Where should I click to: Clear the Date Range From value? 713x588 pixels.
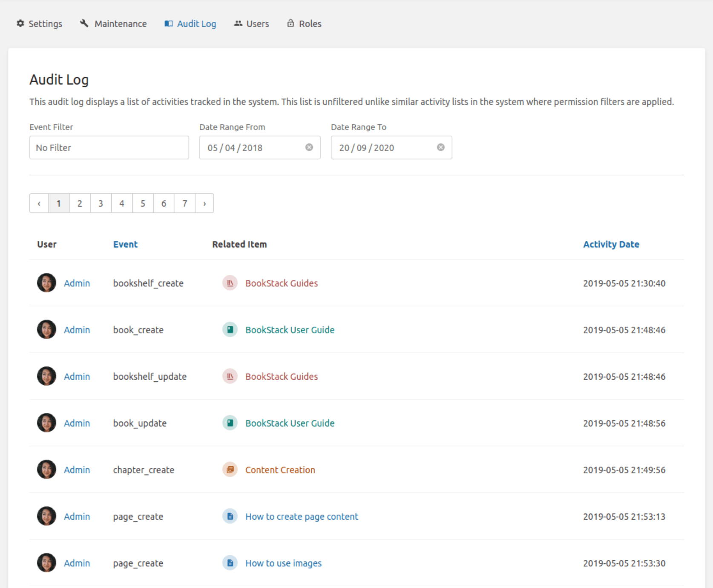coord(309,147)
